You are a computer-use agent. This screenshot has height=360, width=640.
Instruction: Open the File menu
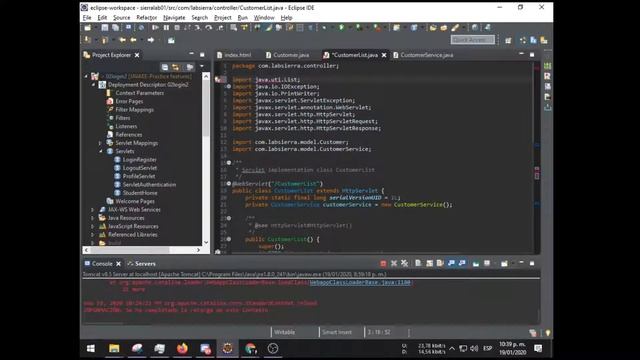click(x=87, y=18)
